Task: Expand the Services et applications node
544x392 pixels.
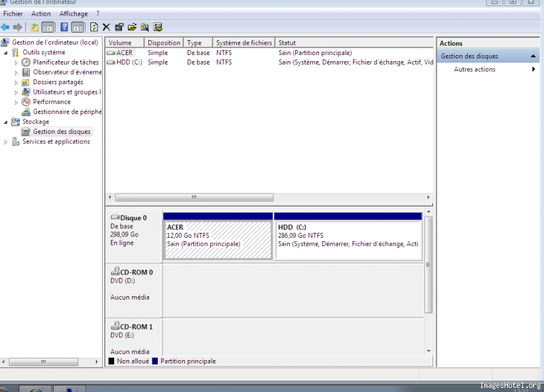Action: 6,142
